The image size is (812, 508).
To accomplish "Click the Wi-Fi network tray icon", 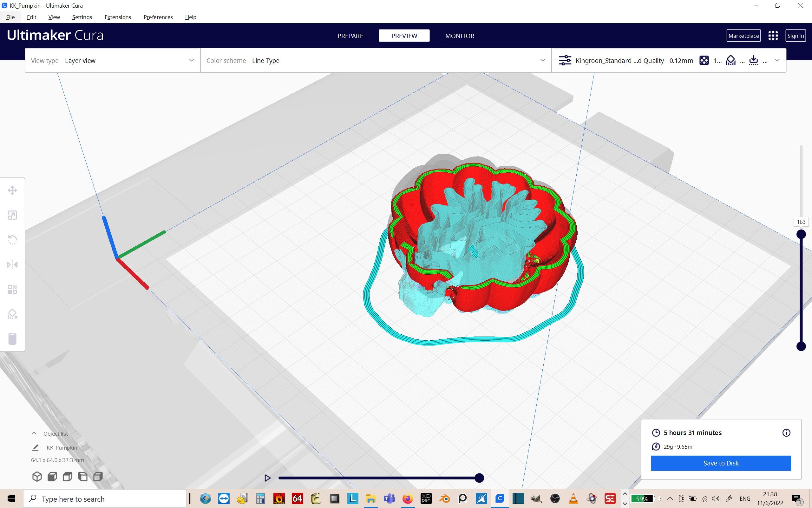I will (704, 498).
